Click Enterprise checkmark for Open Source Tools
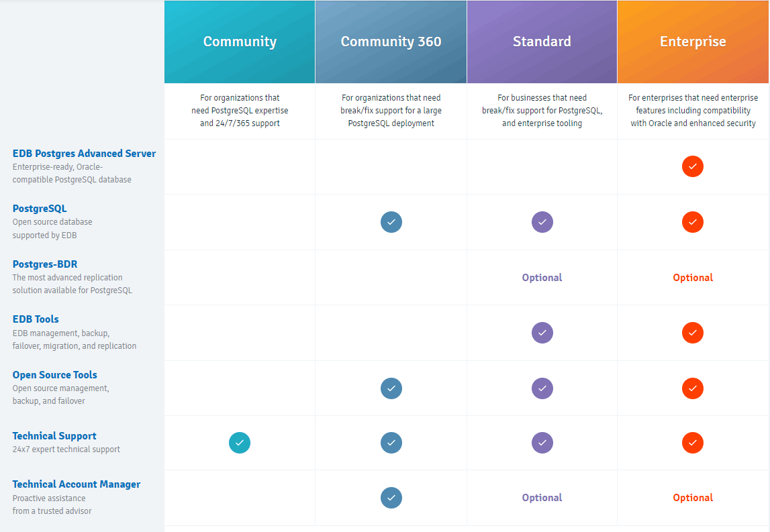 click(x=692, y=388)
